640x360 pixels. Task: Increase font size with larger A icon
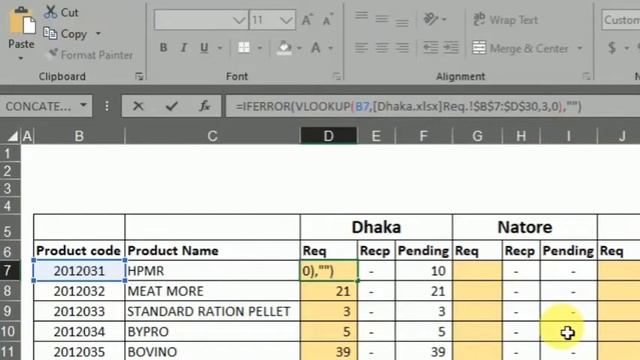307,20
